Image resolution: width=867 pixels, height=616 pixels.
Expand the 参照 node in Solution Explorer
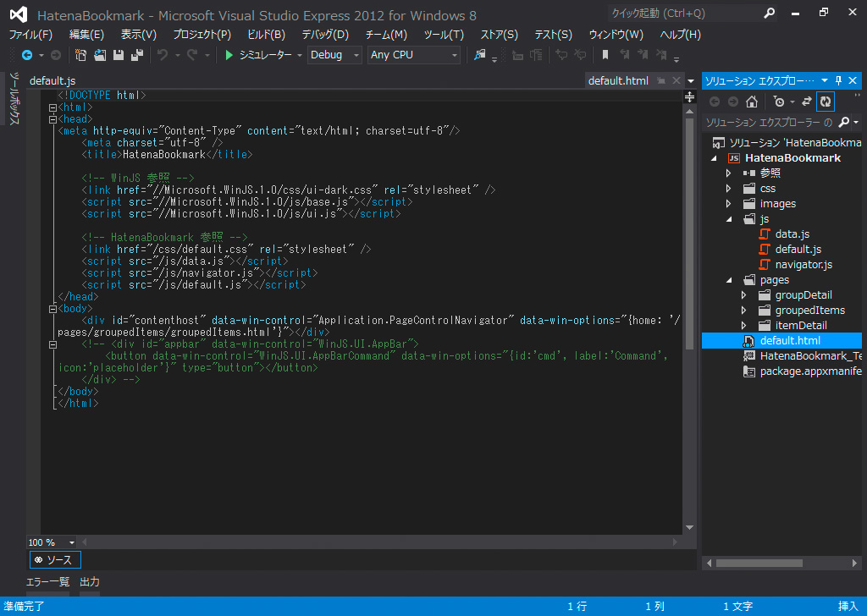728,173
